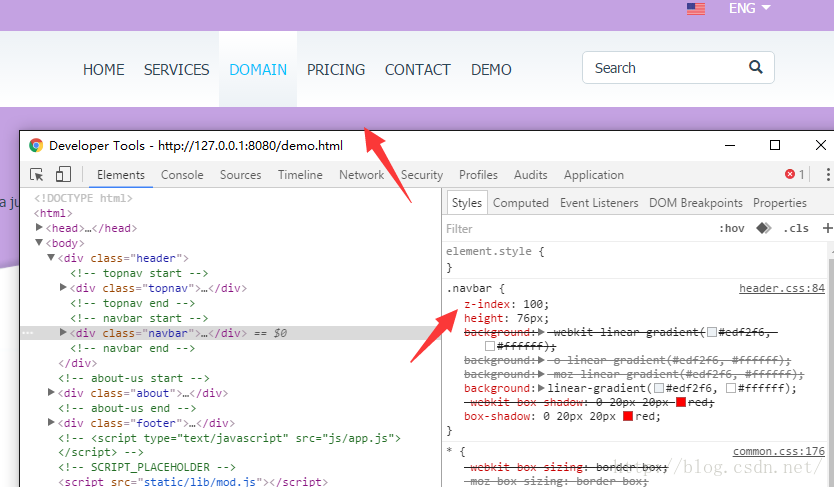Image resolution: width=834 pixels, height=487 pixels.
Task: Click the red error count icon
Action: click(x=790, y=174)
